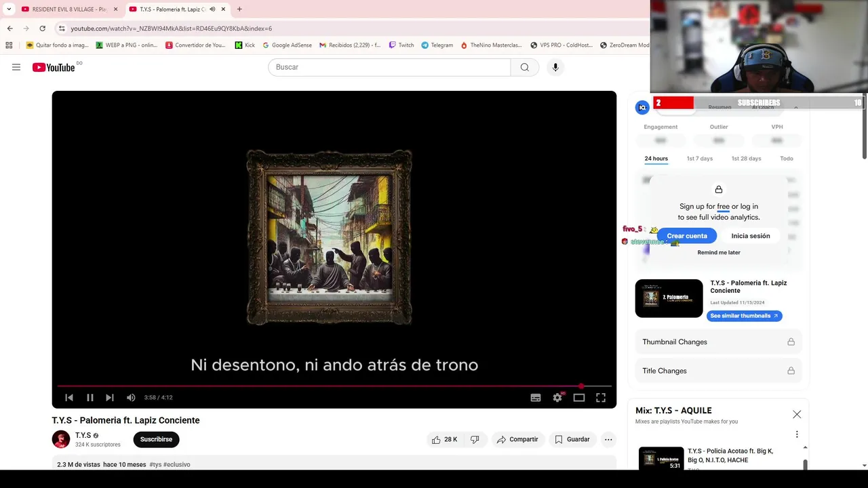Open the T.Y.S channel avatar
868x488 pixels.
click(x=61, y=439)
